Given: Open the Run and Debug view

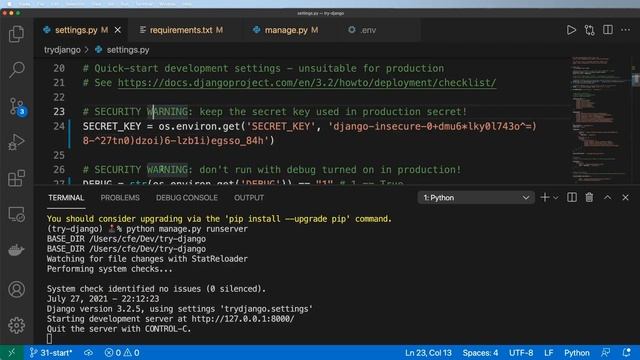Looking at the screenshot, I should click(x=16, y=142).
